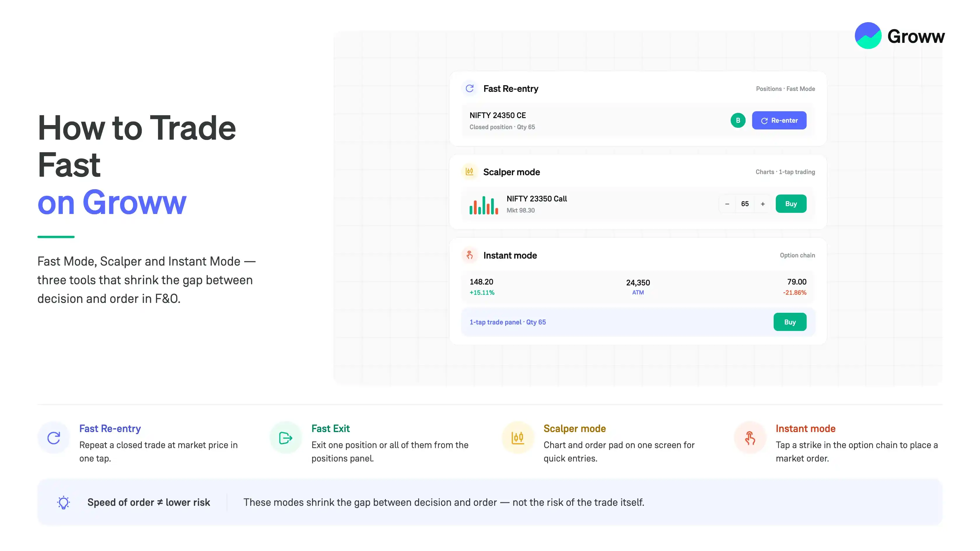Click the 'Closed position · Qty 65' text
This screenshot has height=551, width=980.
502,127
